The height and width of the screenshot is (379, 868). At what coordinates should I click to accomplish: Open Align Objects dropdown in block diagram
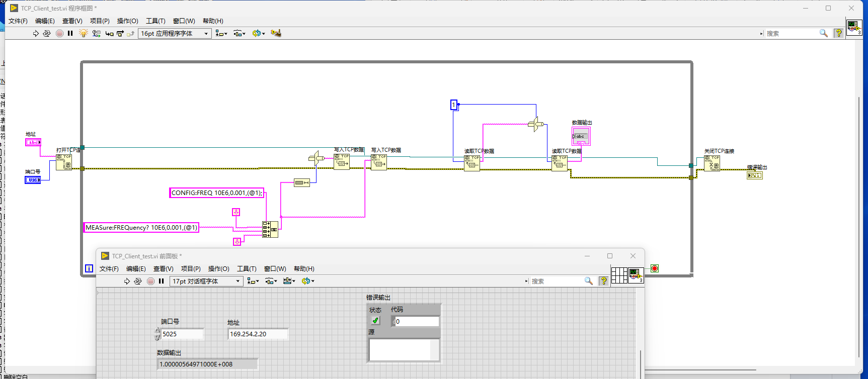click(x=221, y=33)
